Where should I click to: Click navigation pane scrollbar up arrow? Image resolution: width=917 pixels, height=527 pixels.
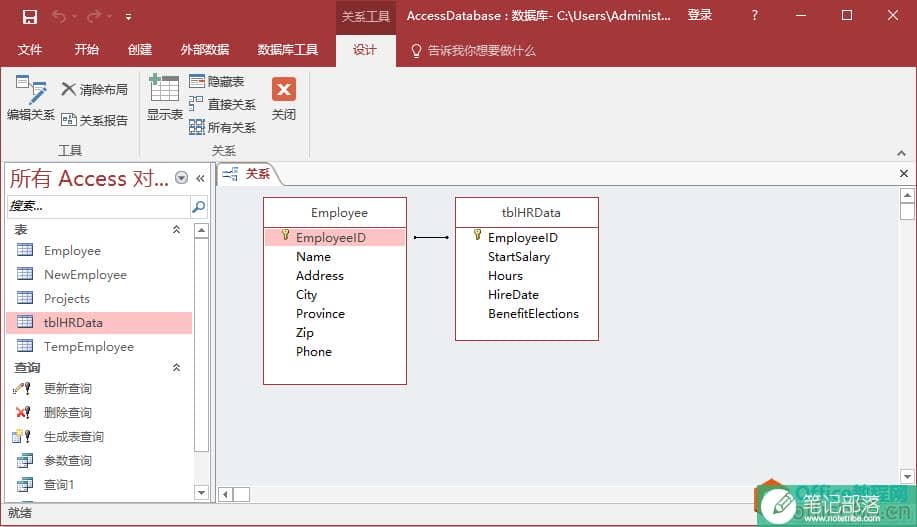[201, 230]
